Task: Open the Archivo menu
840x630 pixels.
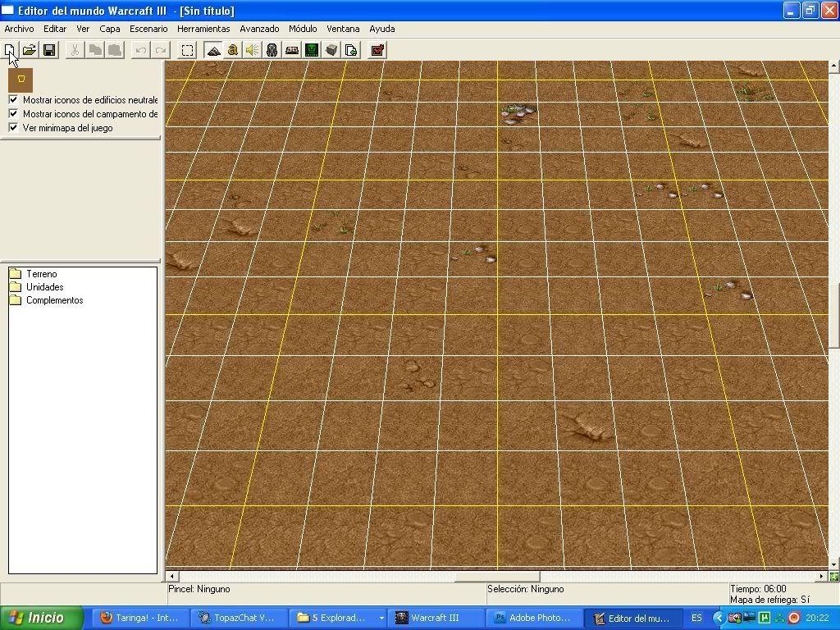Action: (20, 29)
